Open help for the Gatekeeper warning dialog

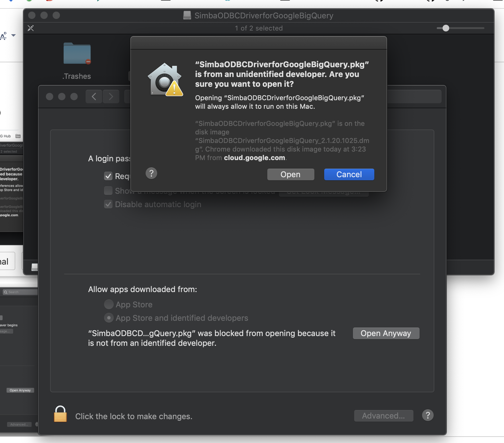point(151,173)
